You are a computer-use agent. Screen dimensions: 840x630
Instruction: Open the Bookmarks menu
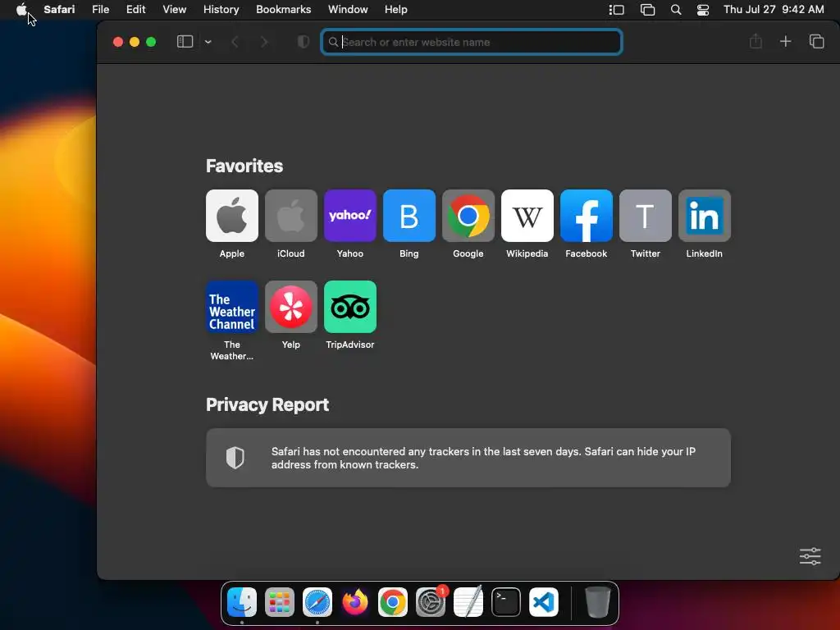pyautogui.click(x=283, y=9)
